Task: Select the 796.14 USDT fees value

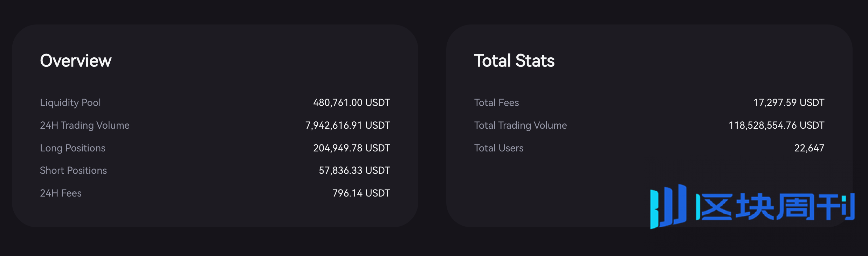Action: point(361,193)
